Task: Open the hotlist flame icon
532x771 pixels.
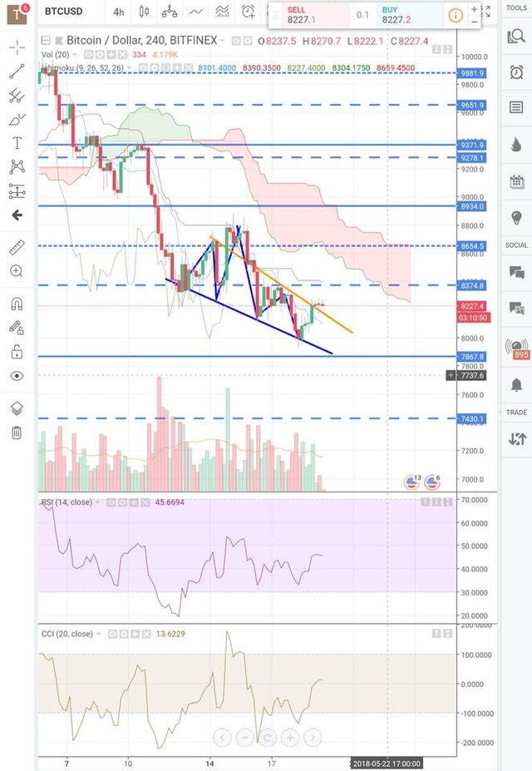Action: pyautogui.click(x=516, y=144)
